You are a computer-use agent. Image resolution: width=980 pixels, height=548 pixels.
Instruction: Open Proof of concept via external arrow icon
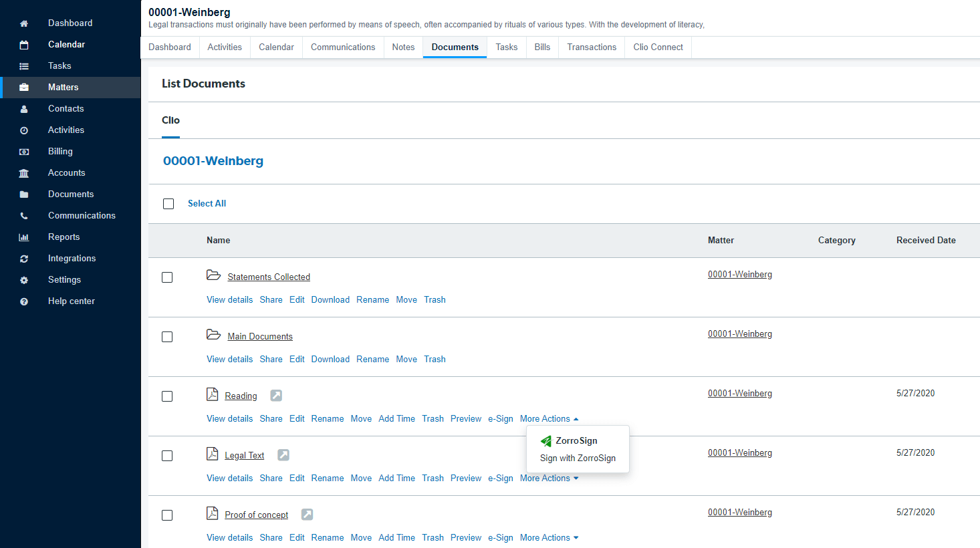307,515
